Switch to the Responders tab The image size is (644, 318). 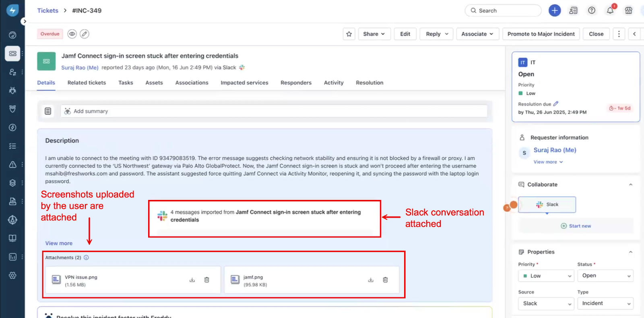(296, 83)
